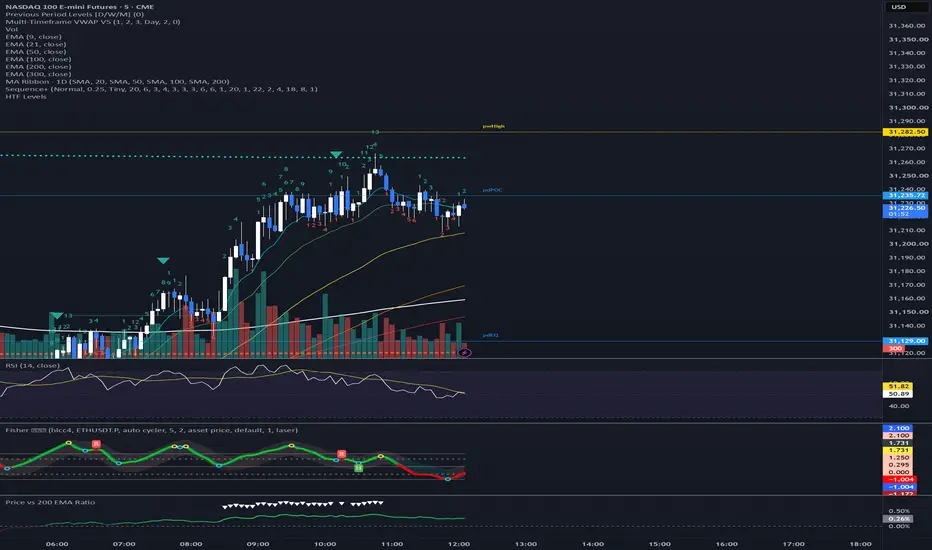Screen dimensions: 932x550
Task: Click the white 50.89 RSI value label
Action: click(x=898, y=394)
